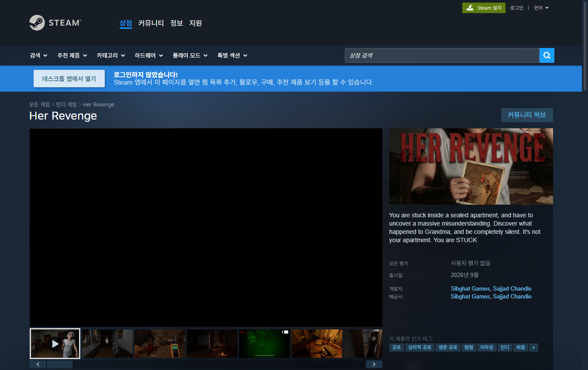
Task: Click the Her Revenge page title
Action: (x=63, y=116)
